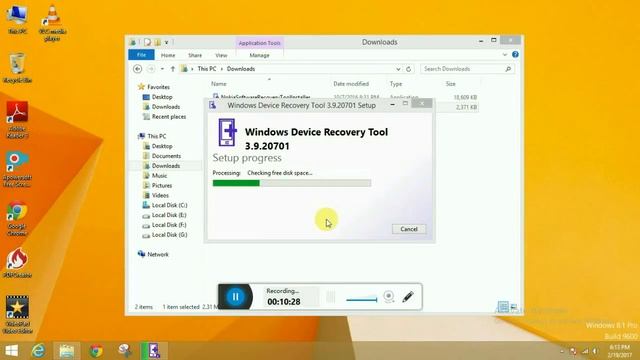Image resolution: width=640 pixels, height=360 pixels.
Task: Click Downloads in the address path
Action: point(241,69)
